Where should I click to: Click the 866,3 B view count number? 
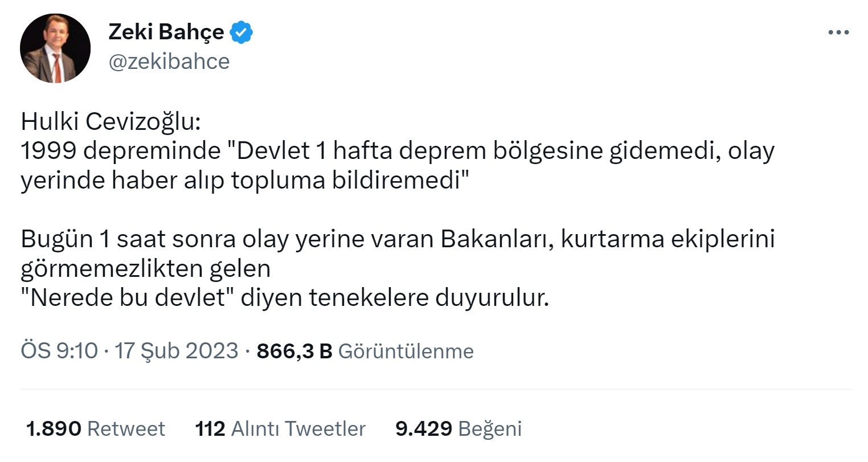[294, 350]
